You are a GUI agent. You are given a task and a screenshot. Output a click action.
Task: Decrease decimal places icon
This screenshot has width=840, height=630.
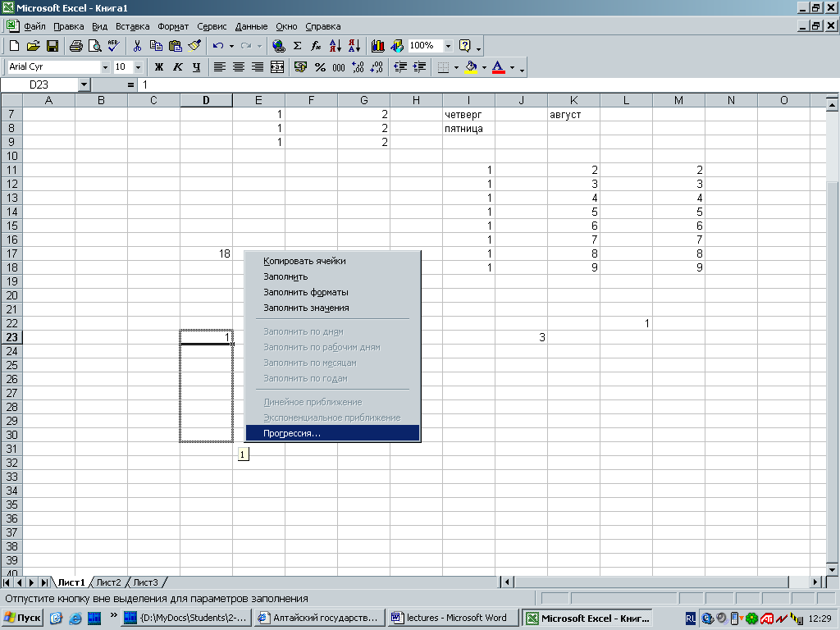[377, 67]
